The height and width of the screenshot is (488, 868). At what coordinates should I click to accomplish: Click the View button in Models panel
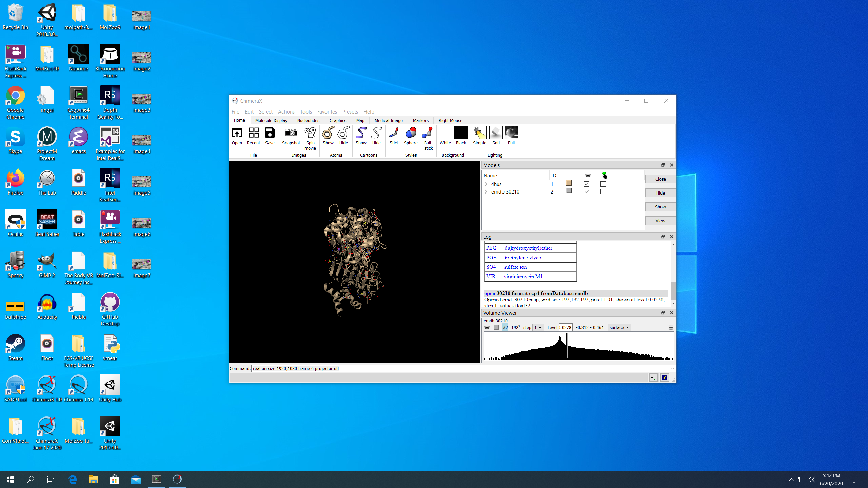point(660,221)
